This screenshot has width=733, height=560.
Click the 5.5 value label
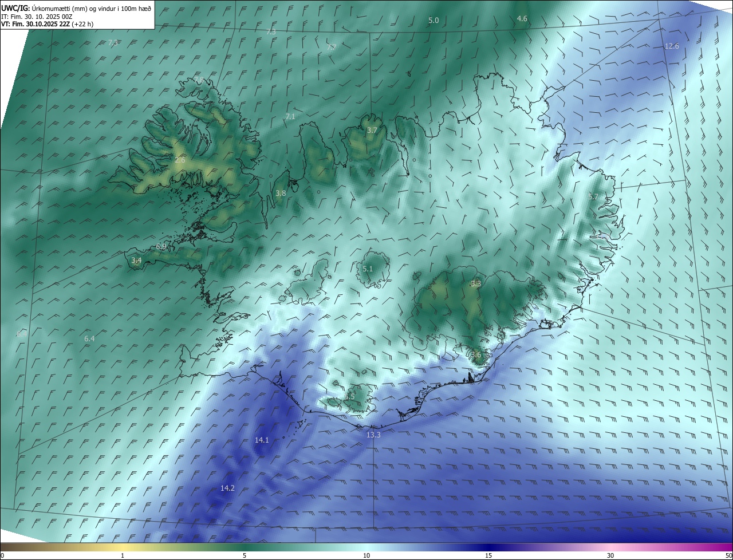349,396
